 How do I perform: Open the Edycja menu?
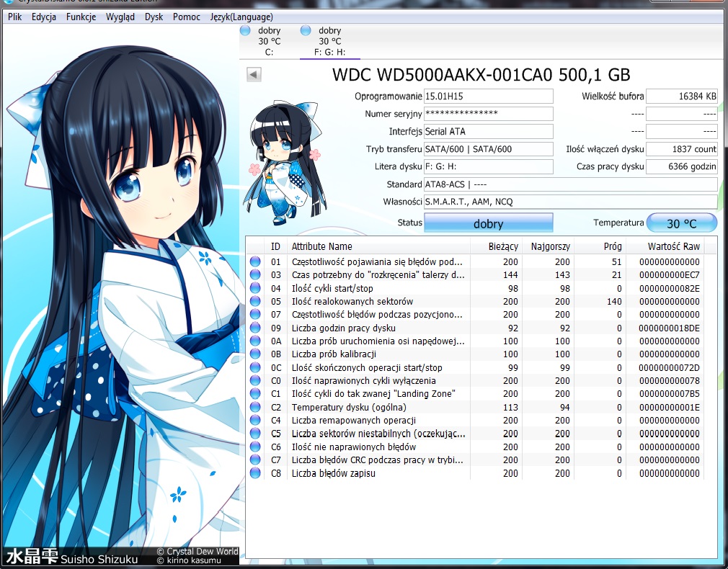pos(44,17)
